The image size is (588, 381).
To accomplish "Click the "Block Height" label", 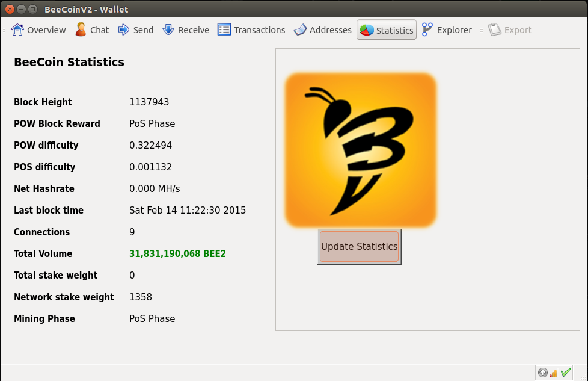I will [43, 102].
